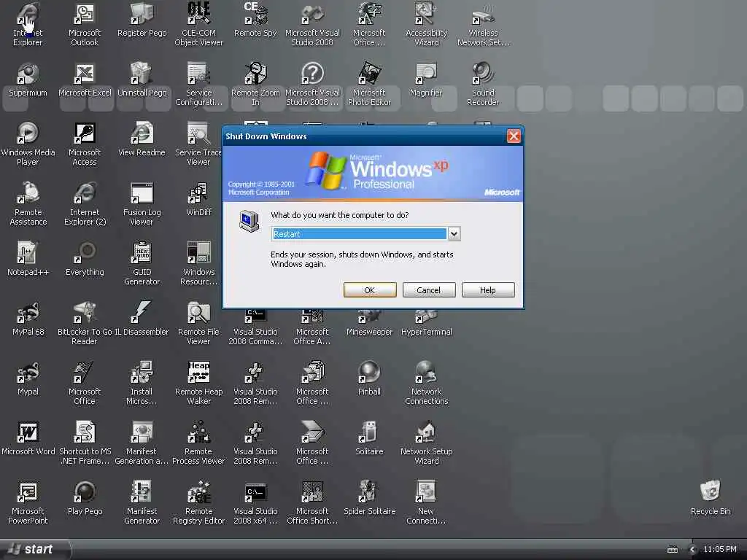
Task: Open the HyperTerminal shortcut
Action: [x=426, y=320]
